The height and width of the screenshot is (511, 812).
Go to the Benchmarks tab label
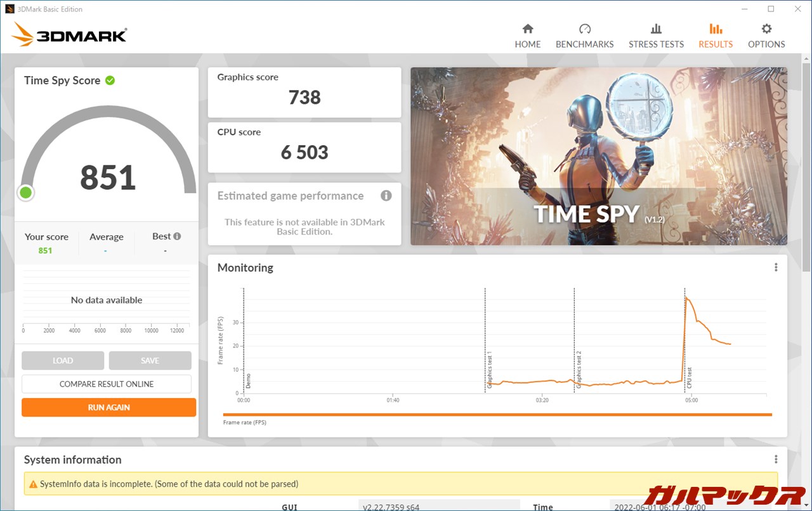coord(585,44)
